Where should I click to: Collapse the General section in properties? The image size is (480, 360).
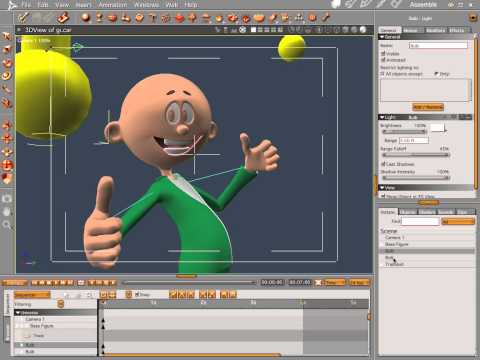coord(382,37)
